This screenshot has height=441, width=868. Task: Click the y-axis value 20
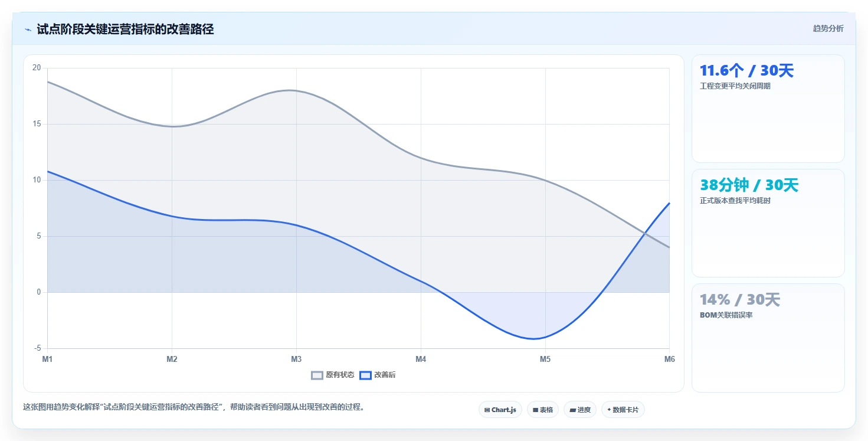tap(37, 68)
